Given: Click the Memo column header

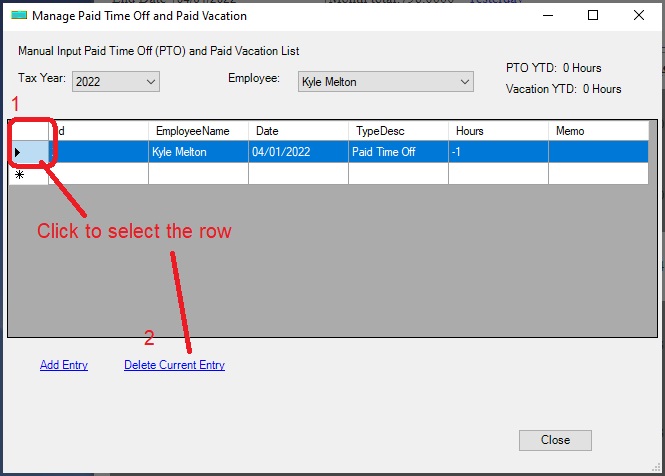Looking at the screenshot, I should (598, 131).
